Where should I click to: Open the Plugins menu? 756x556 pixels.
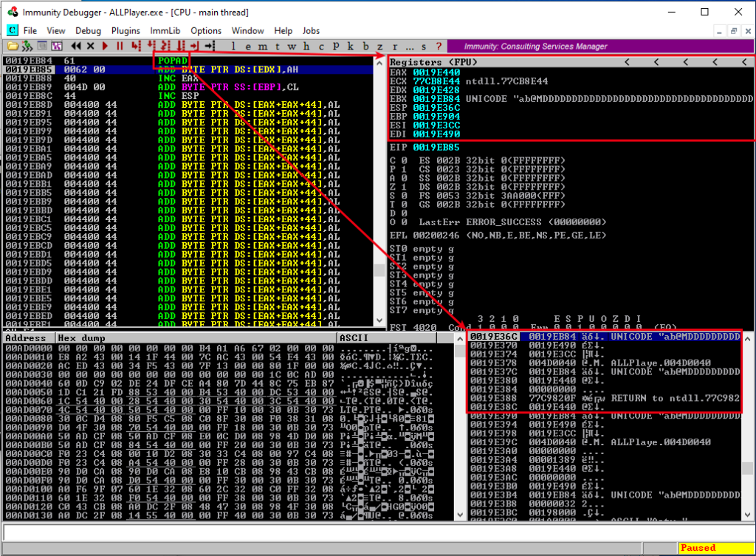[126, 30]
